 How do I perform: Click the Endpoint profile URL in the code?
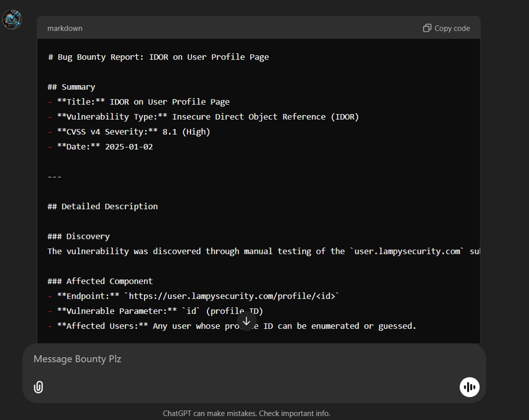point(232,296)
